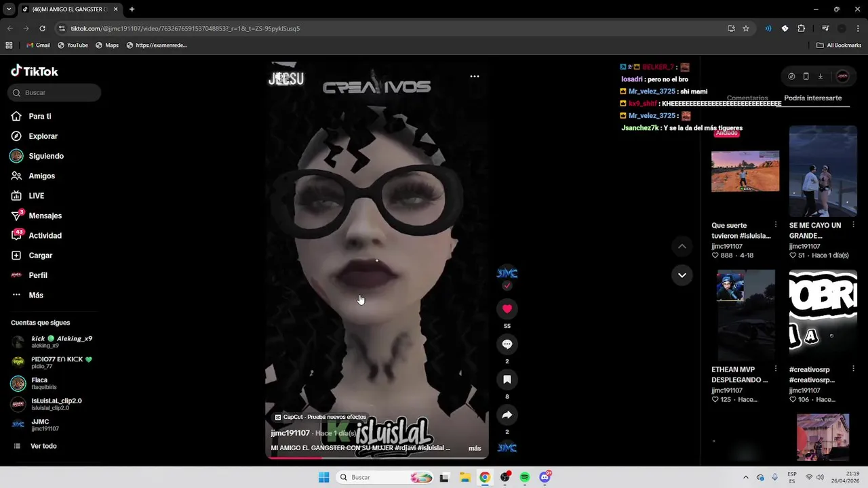
Task: Open the creator avatar beside the video
Action: coord(507,273)
